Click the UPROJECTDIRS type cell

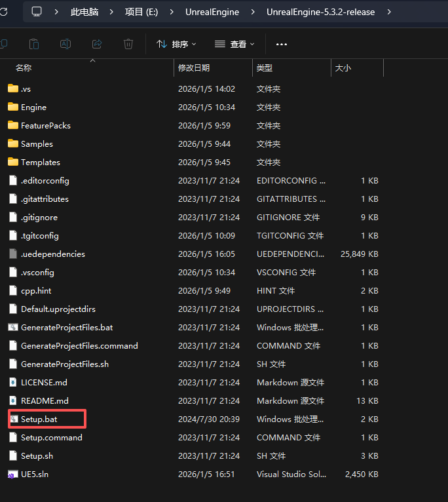(290, 309)
